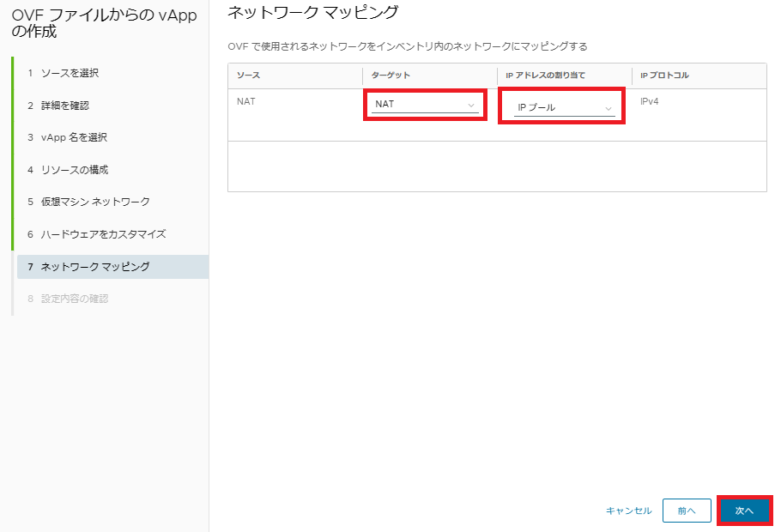Open the IP プール allocation dropdown
This screenshot has height=532, width=775.
click(x=563, y=108)
